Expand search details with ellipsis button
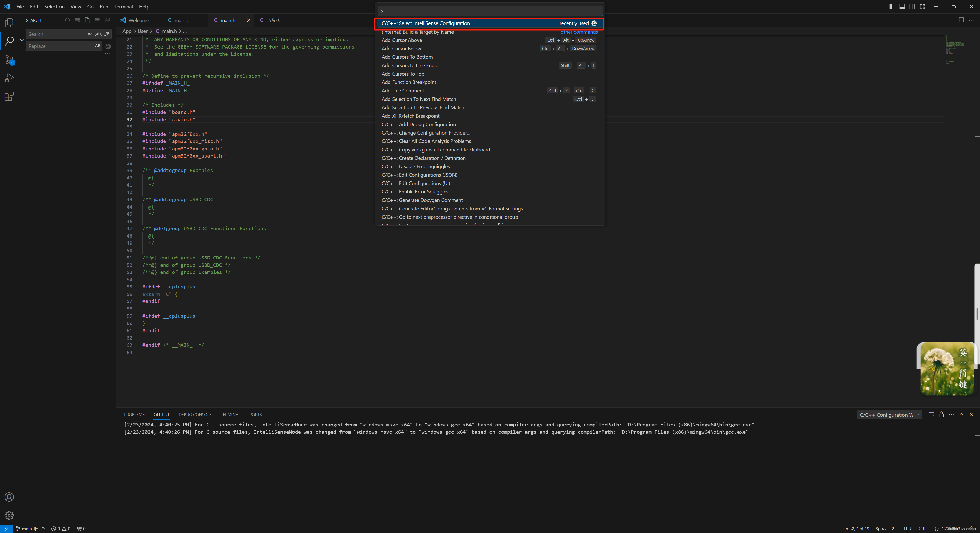This screenshot has width=980, height=533. (107, 54)
